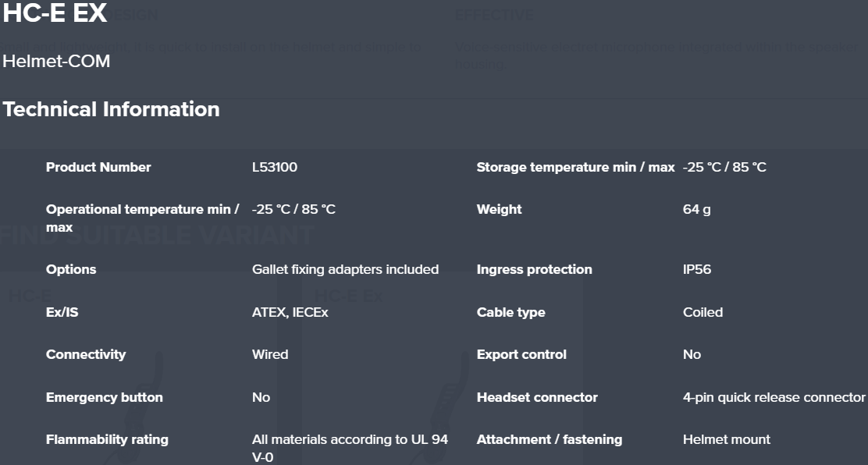Select the L53100 product number value
The width and height of the screenshot is (868, 465).
tap(274, 167)
